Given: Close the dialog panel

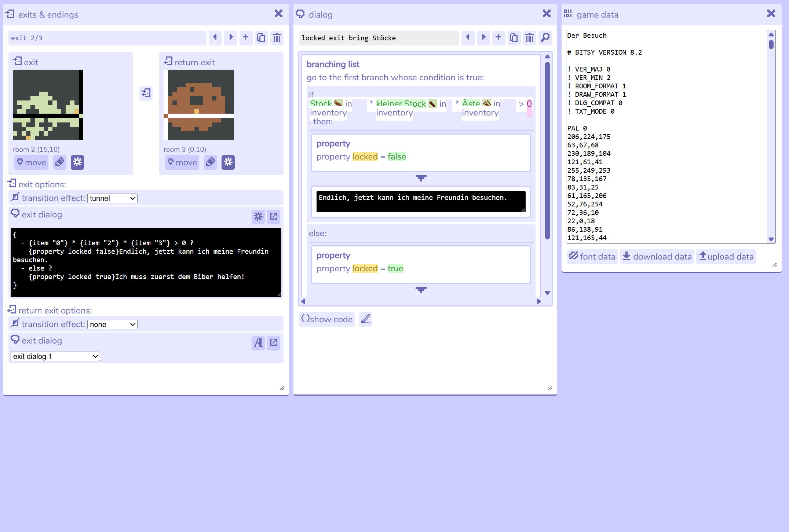Looking at the screenshot, I should [x=547, y=14].
